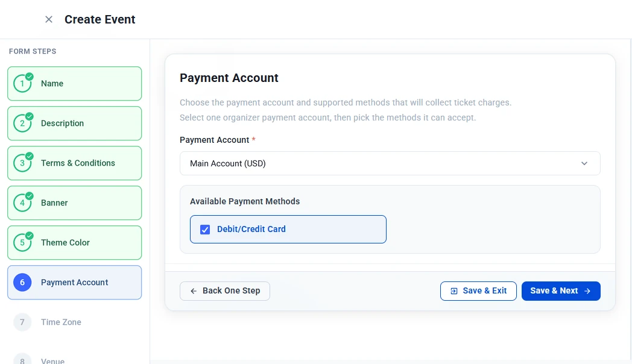Go to the Name step
The image size is (632, 364).
tap(75, 83)
